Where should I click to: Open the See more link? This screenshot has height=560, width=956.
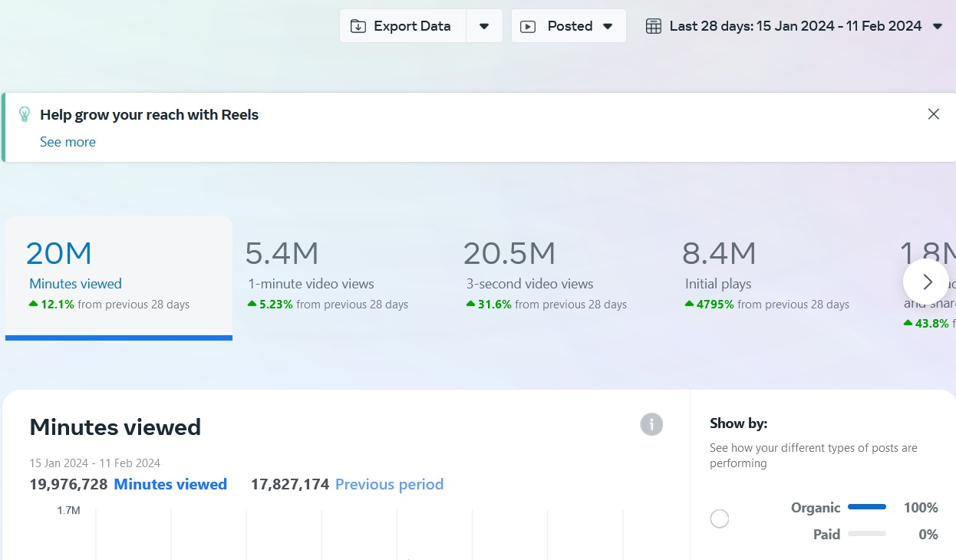tap(68, 142)
